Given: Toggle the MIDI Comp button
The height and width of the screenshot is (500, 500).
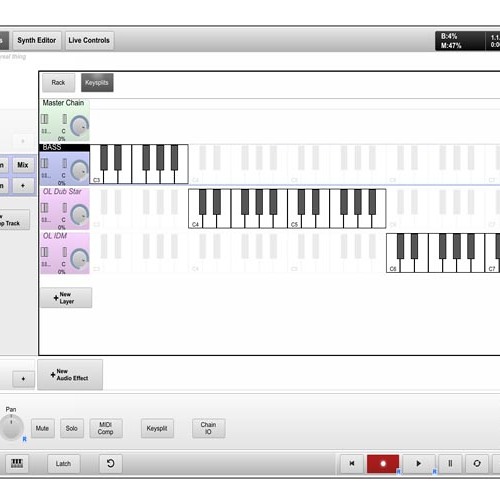Looking at the screenshot, I should tap(106, 428).
